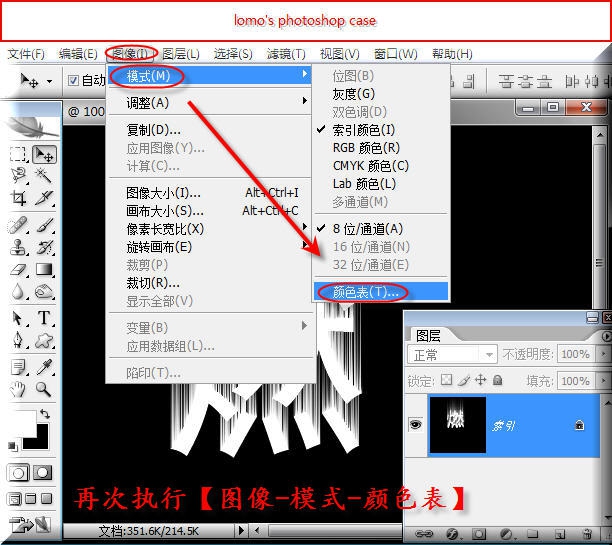
Task: Open the 文件(F) menu
Action: click(26, 53)
